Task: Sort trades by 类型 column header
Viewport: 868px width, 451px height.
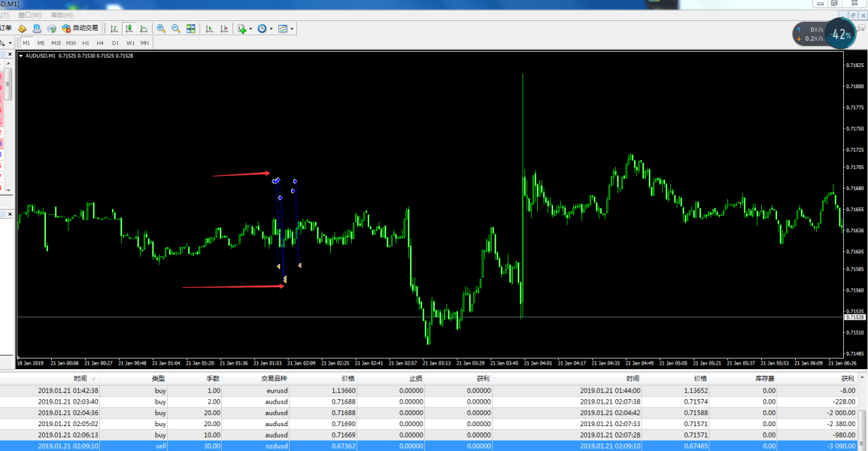Action: (158, 380)
